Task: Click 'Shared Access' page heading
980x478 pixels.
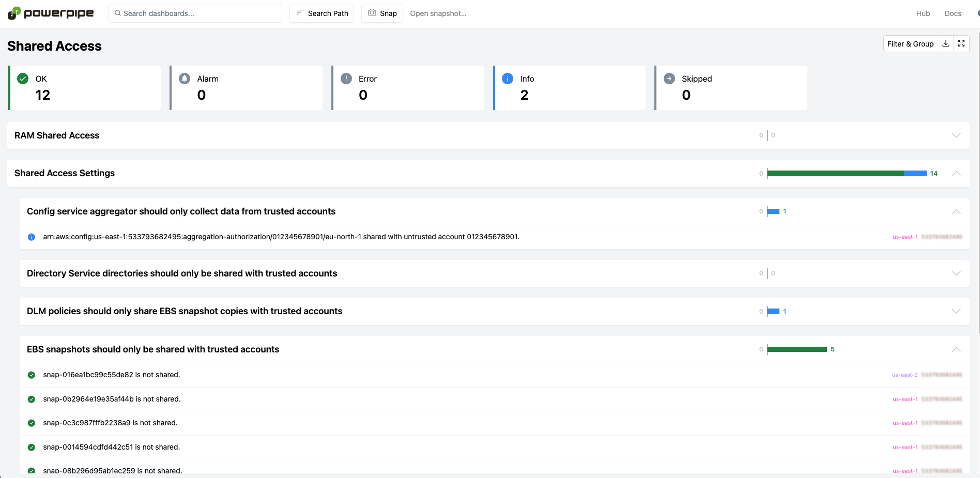Action: (54, 46)
